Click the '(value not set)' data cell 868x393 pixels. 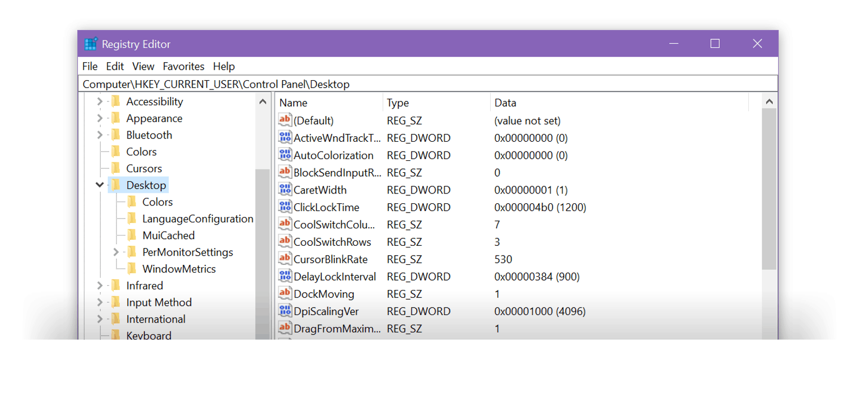tap(527, 120)
